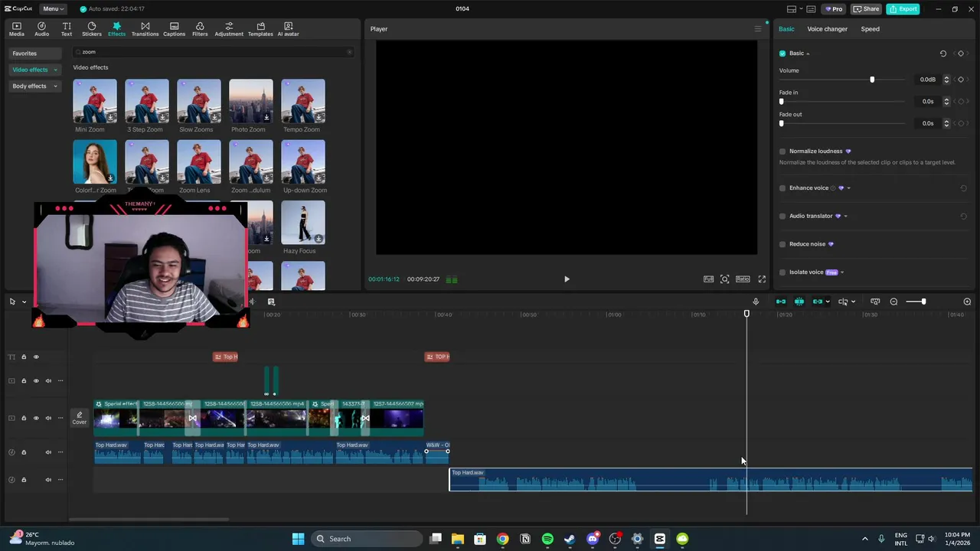Click the Windows Start button
This screenshot has height=551, width=980.
(x=298, y=539)
